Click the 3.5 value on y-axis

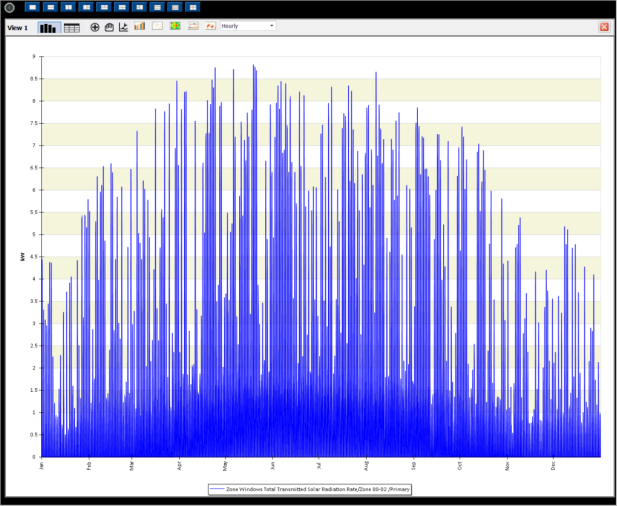point(33,301)
